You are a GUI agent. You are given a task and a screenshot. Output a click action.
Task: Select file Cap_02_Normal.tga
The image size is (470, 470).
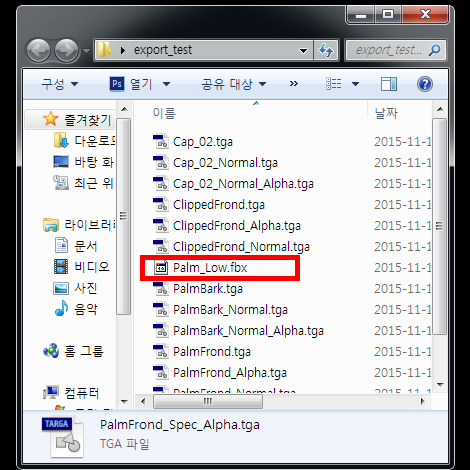click(x=225, y=163)
